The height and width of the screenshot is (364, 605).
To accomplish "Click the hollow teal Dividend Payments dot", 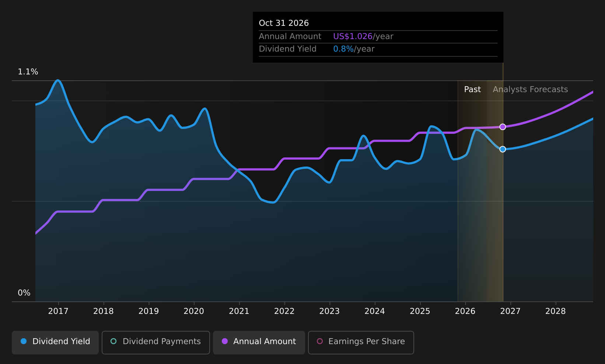I will click(113, 342).
